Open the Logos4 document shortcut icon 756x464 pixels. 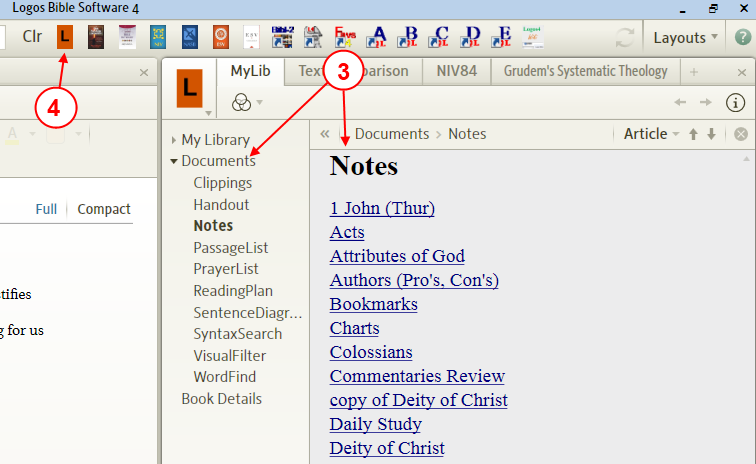pos(533,37)
